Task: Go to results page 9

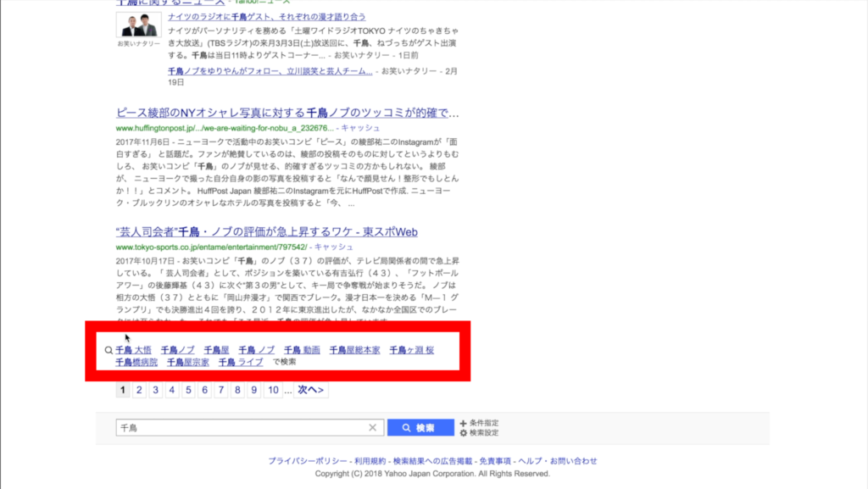Action: click(254, 390)
